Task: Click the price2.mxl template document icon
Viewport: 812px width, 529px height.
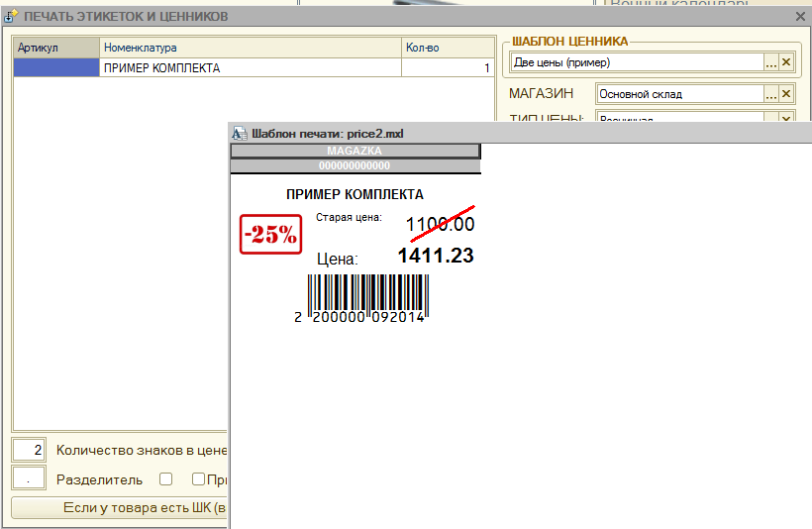Action: coord(240,134)
